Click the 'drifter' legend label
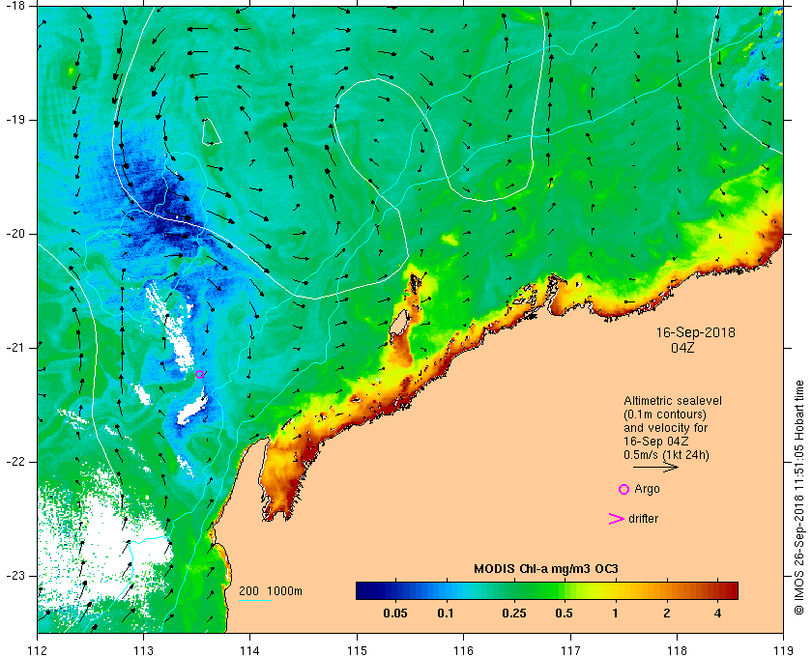 point(643,519)
